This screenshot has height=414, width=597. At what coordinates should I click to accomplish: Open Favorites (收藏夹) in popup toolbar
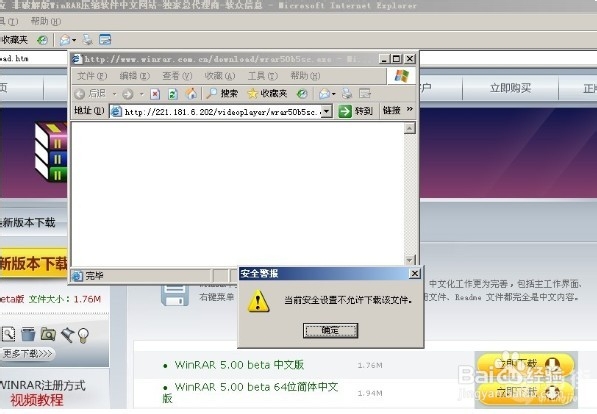[x=267, y=93]
